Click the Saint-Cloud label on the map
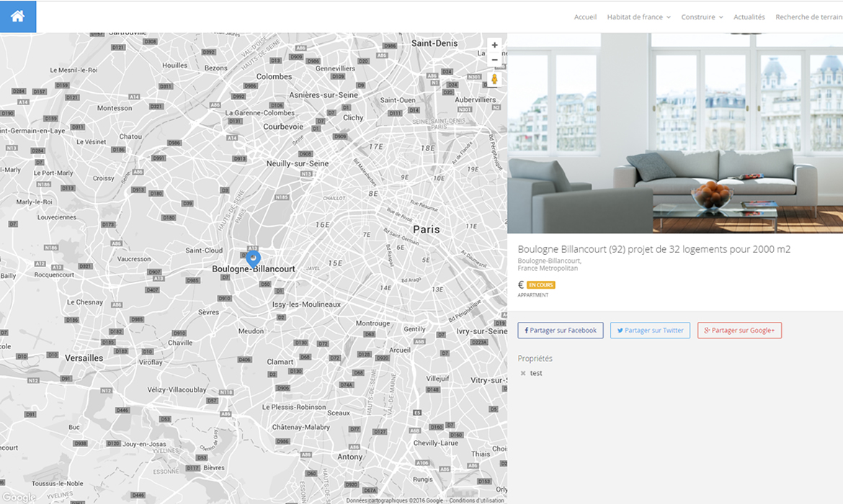 coord(204,251)
